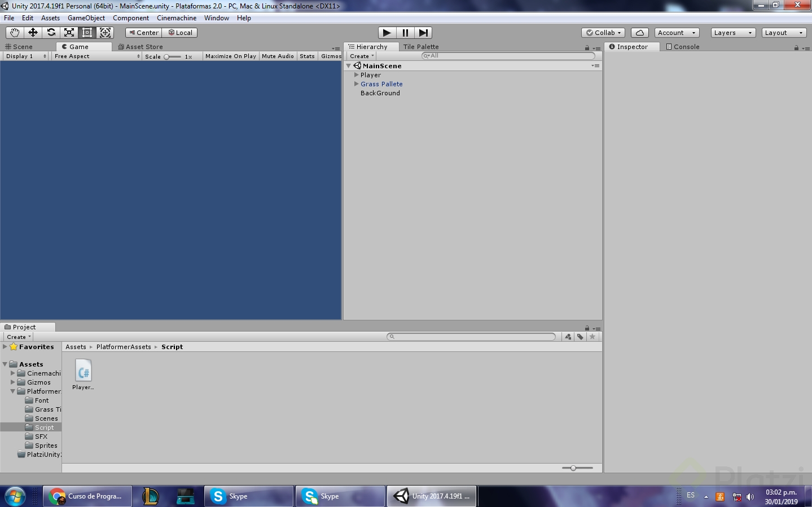The height and width of the screenshot is (507, 812).
Task: Lock the Hierarchy panel
Action: [x=587, y=47]
